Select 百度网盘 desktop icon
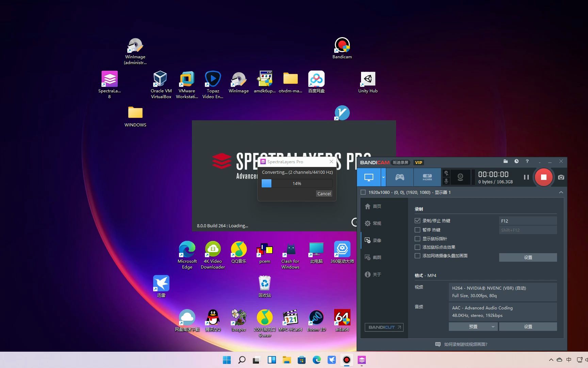The height and width of the screenshot is (368, 588). pos(316,82)
